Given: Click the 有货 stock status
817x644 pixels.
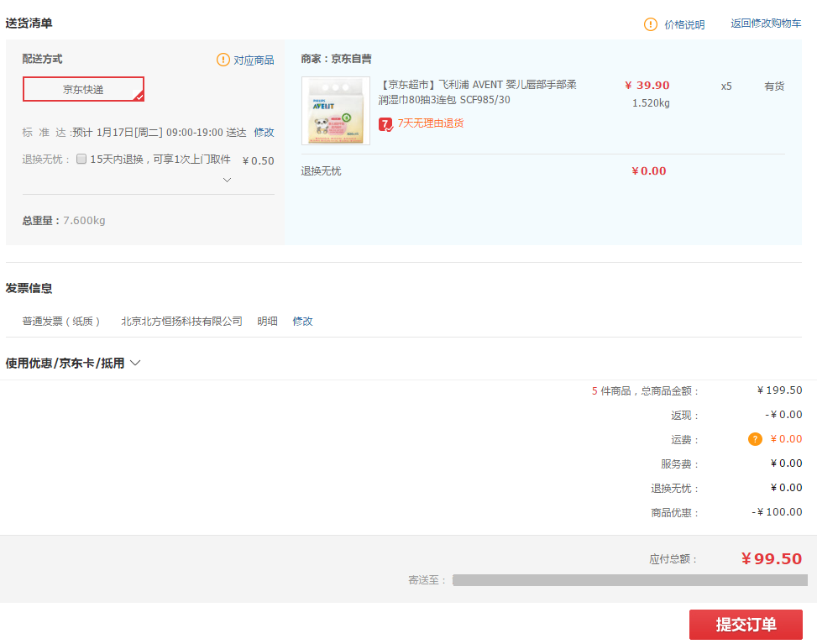Looking at the screenshot, I should coord(774,86).
